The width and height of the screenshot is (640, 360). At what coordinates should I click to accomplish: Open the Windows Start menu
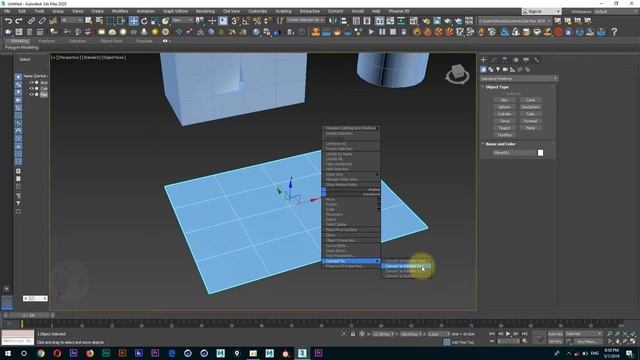point(8,353)
